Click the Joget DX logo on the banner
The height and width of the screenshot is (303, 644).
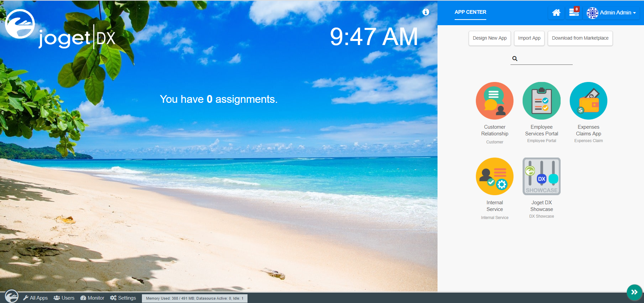[61, 30]
